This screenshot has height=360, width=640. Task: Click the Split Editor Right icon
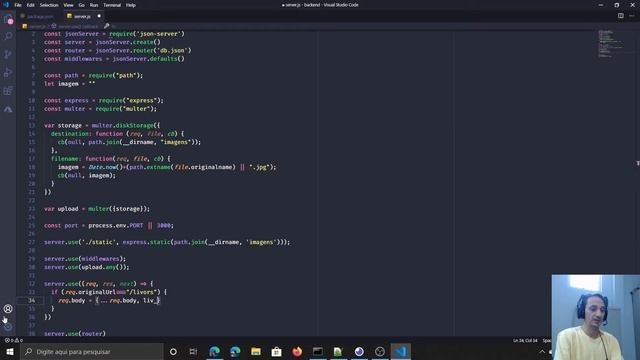620,16
